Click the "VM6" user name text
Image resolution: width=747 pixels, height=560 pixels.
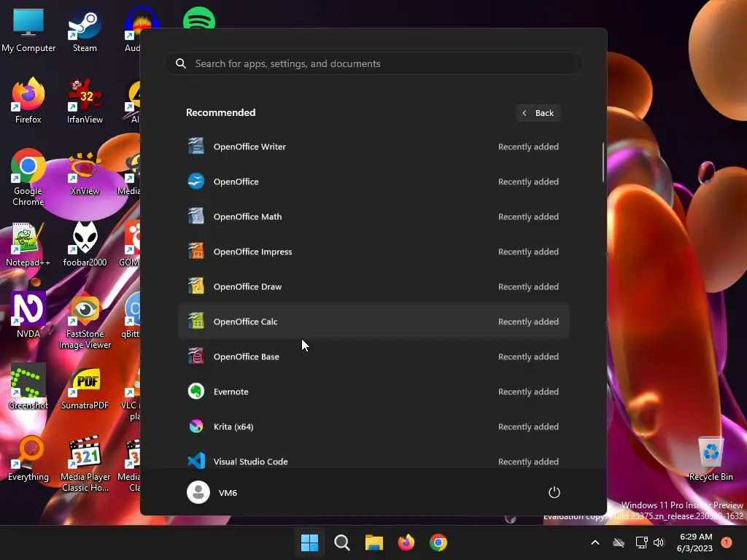(x=228, y=493)
